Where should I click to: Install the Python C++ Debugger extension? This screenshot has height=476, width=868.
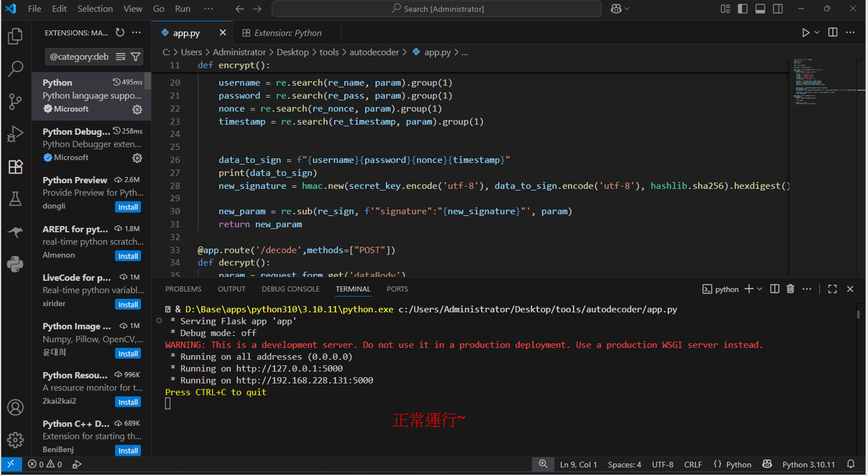click(128, 451)
